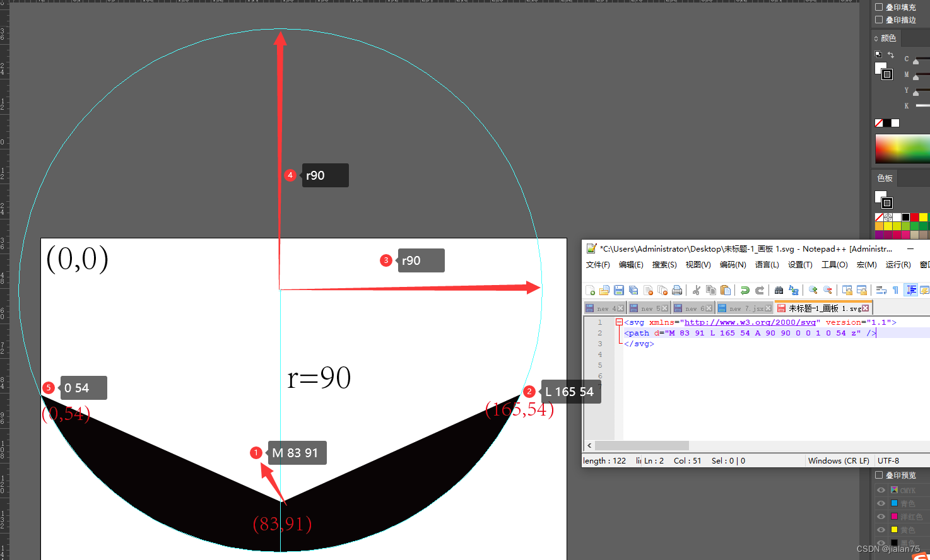The image size is (930, 560).
Task: Click Zoom Out magnifier icon
Action: click(x=828, y=290)
